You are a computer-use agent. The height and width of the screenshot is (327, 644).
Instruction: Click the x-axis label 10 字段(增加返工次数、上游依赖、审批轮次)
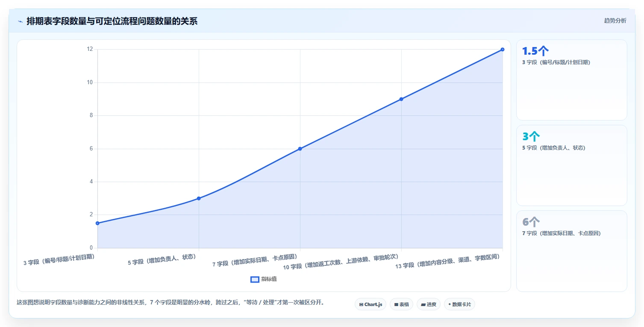[x=341, y=262]
